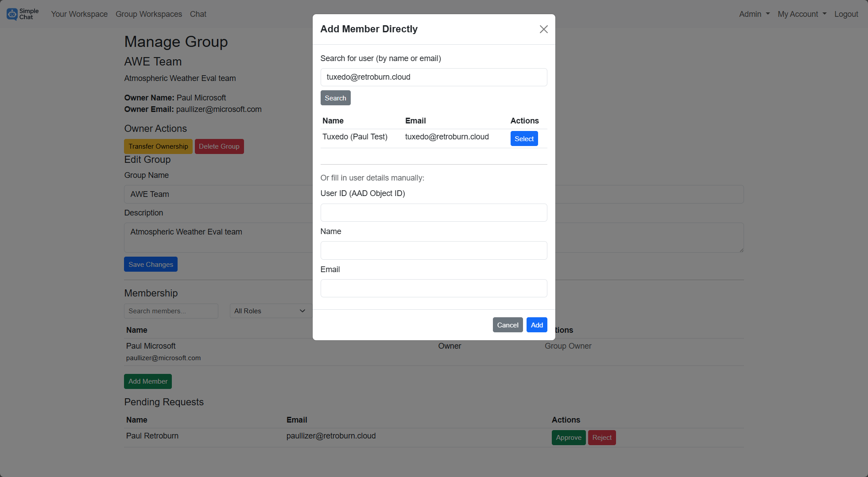Image resolution: width=868 pixels, height=477 pixels.
Task: Click the Simple Chat logo icon
Action: [12, 14]
